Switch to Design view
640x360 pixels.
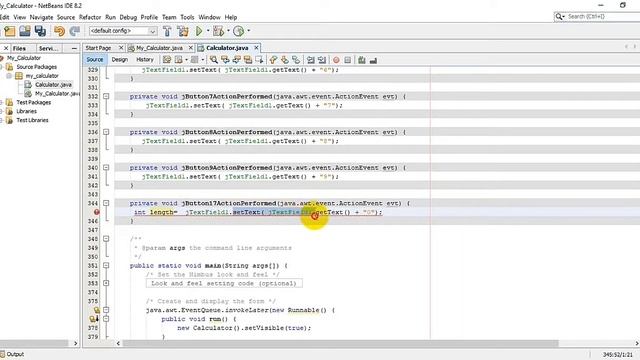click(120, 60)
